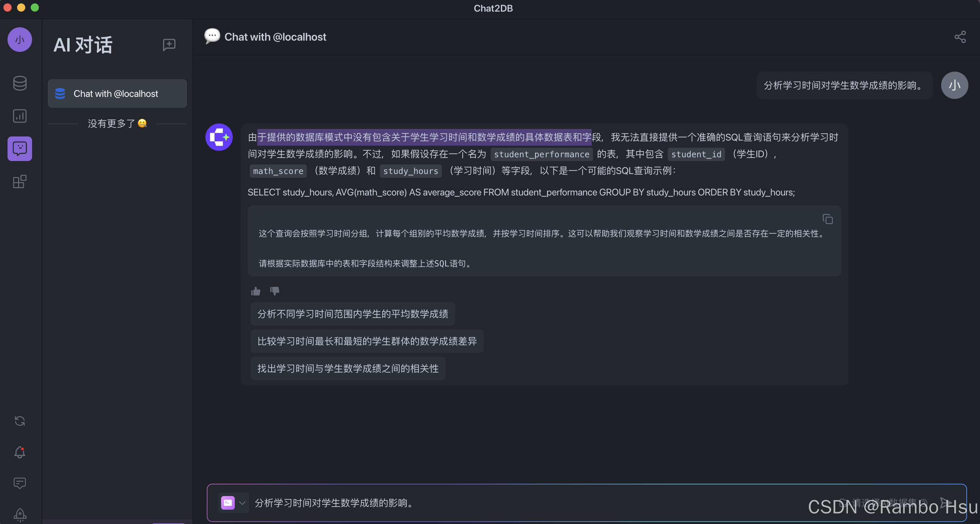
Task: Open the dashboard chart icon
Action: pyautogui.click(x=20, y=116)
